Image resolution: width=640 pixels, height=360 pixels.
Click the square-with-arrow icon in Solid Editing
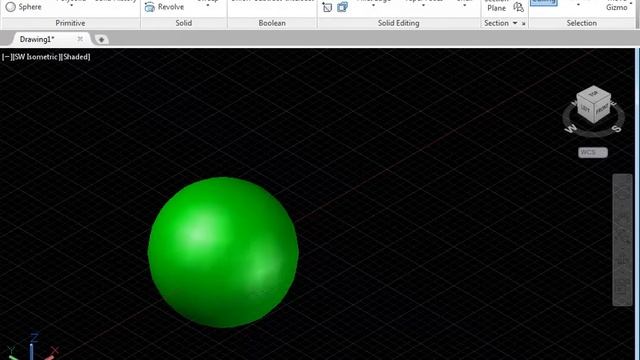pyautogui.click(x=327, y=7)
